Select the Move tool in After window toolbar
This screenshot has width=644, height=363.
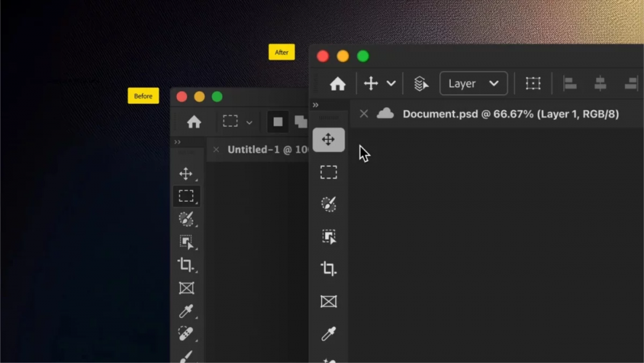(x=328, y=140)
